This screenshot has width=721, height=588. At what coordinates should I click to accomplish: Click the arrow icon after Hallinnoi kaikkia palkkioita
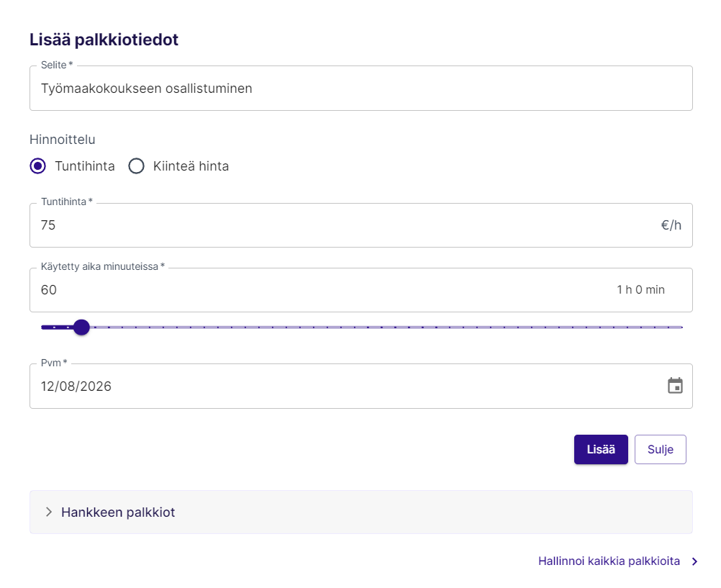(694, 562)
